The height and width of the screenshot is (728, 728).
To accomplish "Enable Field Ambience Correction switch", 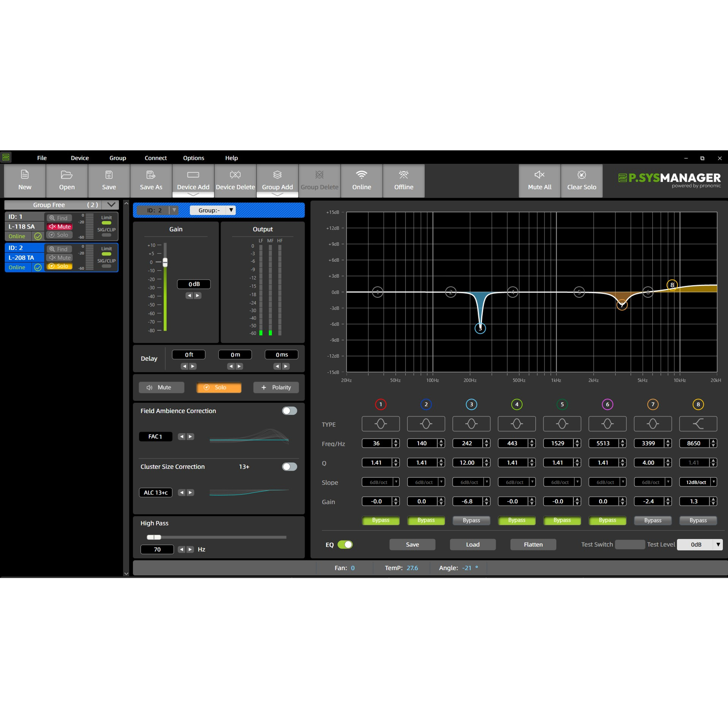I will coord(289,411).
